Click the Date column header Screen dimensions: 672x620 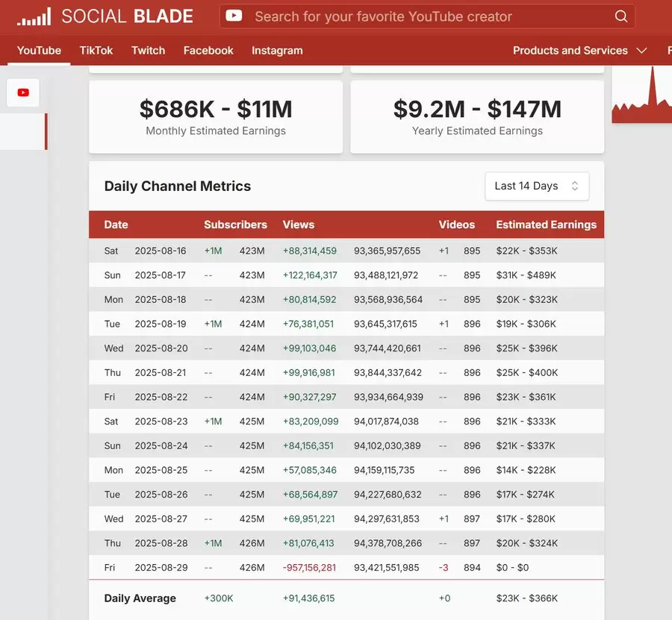(x=116, y=225)
